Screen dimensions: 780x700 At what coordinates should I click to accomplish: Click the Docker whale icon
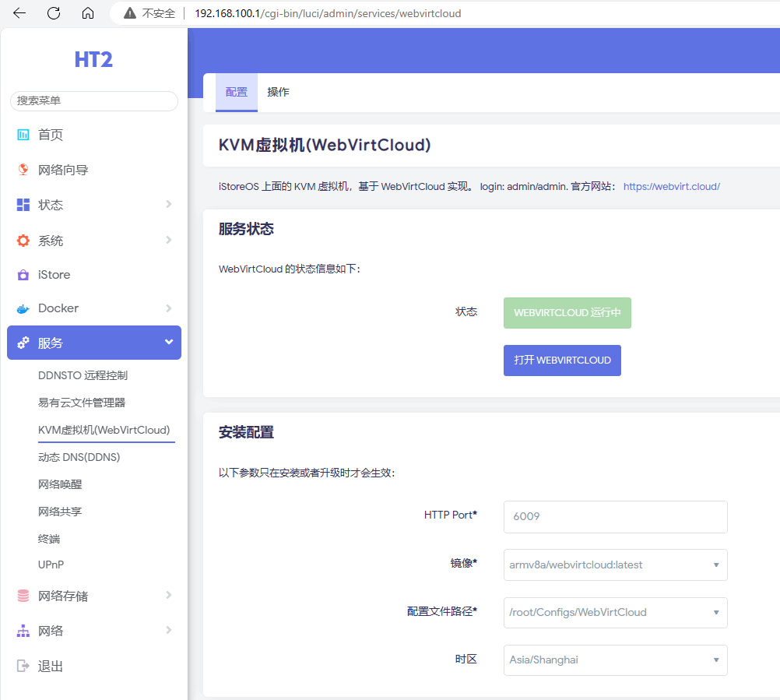pos(23,308)
